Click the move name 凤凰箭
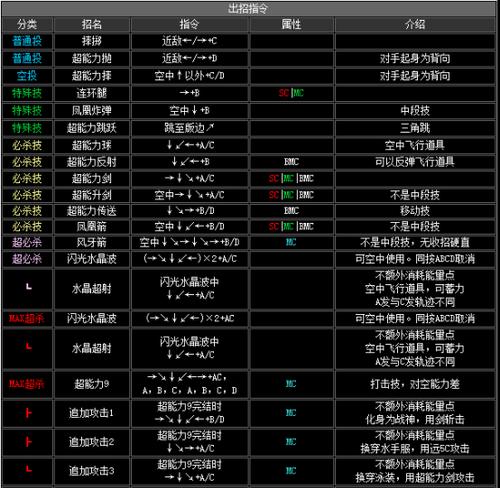 [x=92, y=227]
